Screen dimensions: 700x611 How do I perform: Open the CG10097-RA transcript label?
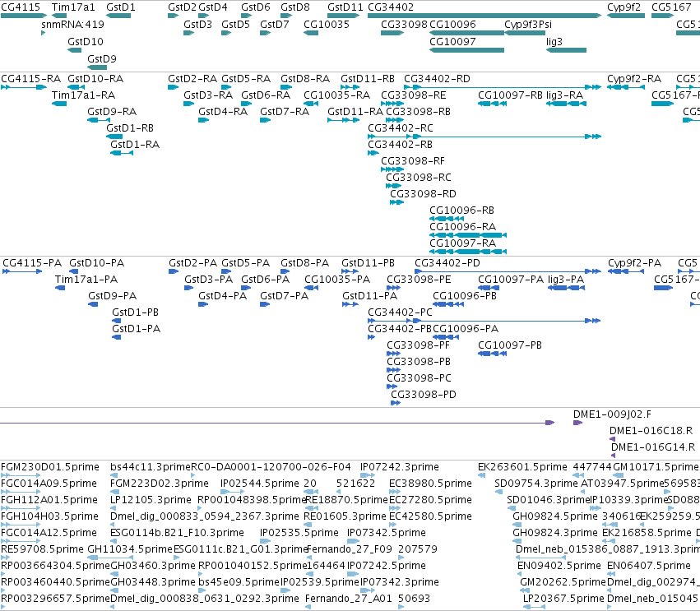(x=462, y=243)
